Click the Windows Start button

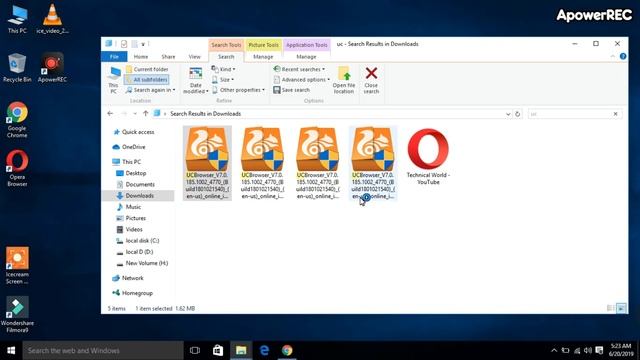[11, 351]
